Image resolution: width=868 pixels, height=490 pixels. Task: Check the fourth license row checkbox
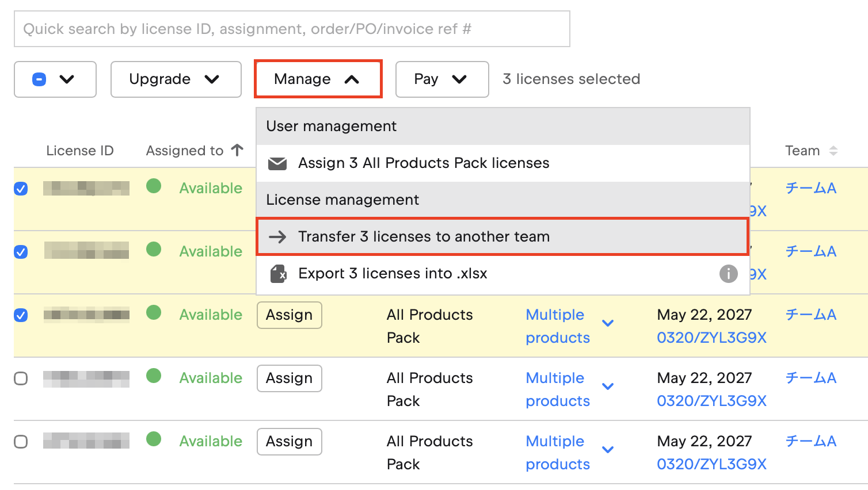(21, 378)
